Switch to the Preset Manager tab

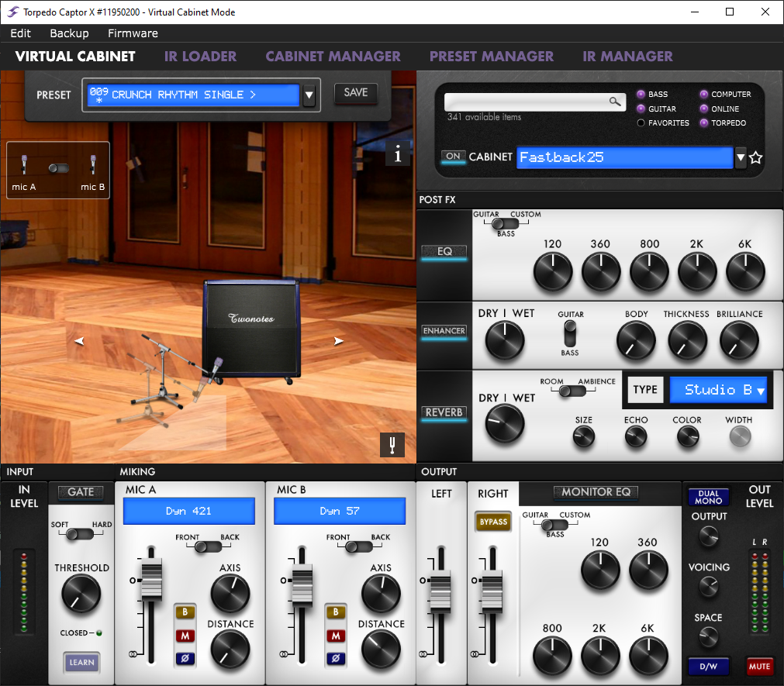492,57
